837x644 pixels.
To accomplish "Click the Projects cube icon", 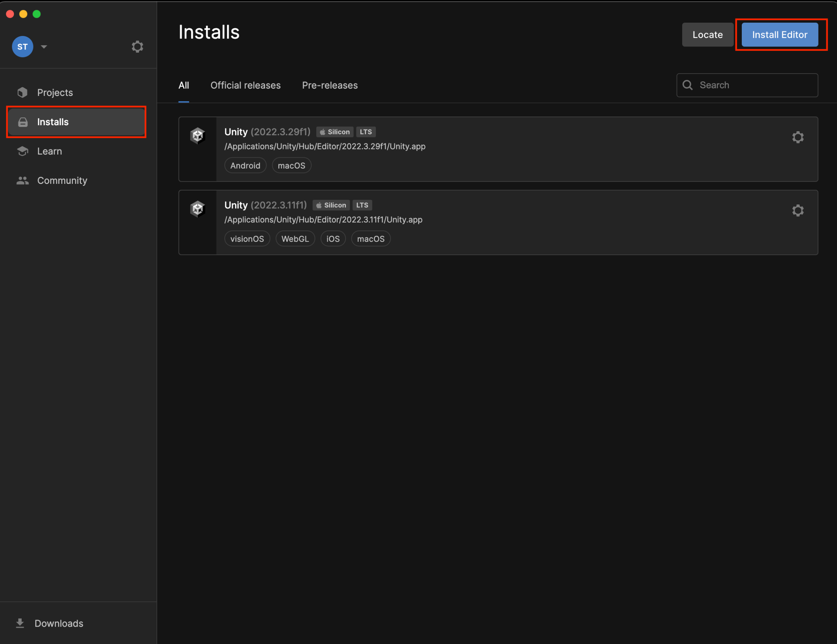I will click(x=23, y=92).
